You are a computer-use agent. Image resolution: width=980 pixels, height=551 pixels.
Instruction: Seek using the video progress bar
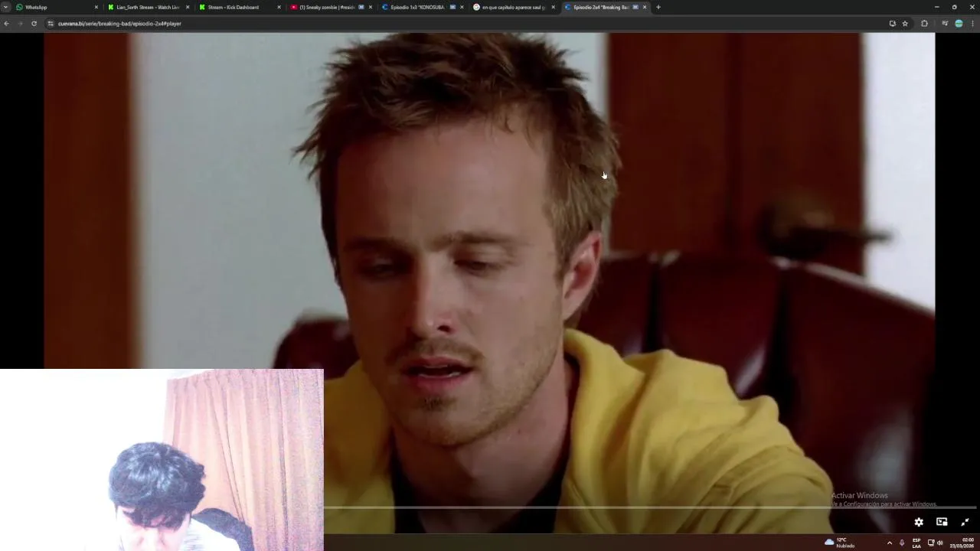coord(649,507)
